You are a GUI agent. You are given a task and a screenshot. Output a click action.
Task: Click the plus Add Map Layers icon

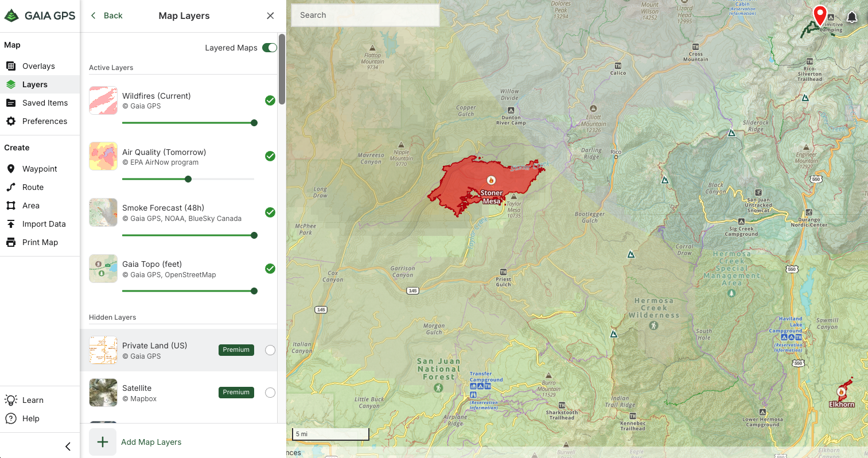click(103, 442)
